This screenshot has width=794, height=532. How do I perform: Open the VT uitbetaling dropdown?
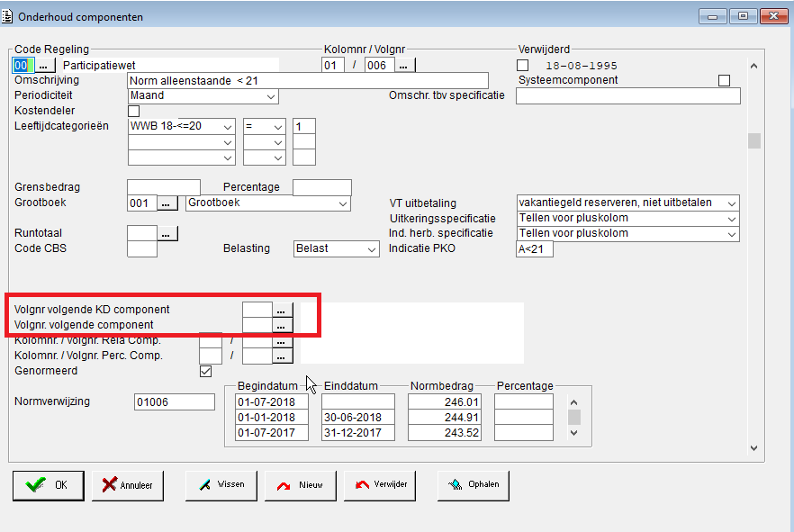tap(628, 203)
